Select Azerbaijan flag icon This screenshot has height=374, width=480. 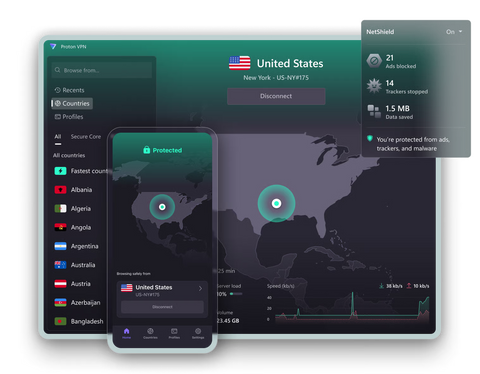(x=60, y=303)
